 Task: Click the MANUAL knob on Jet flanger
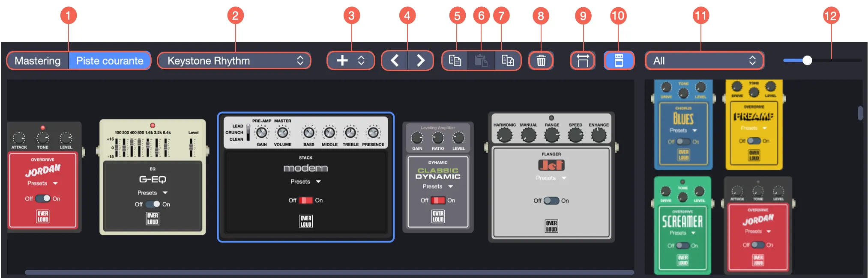click(x=528, y=136)
